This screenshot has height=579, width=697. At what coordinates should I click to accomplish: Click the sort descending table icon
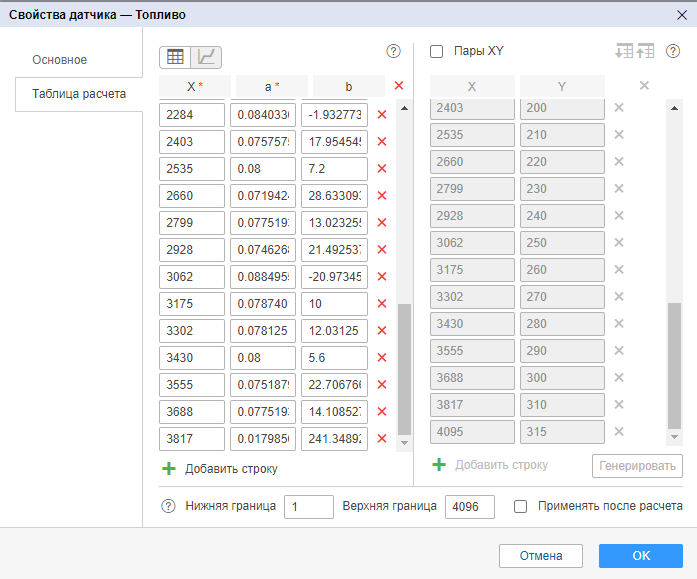[x=624, y=51]
